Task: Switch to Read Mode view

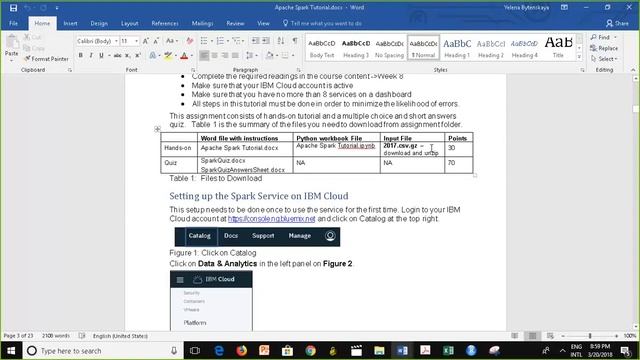Action: coord(515,336)
